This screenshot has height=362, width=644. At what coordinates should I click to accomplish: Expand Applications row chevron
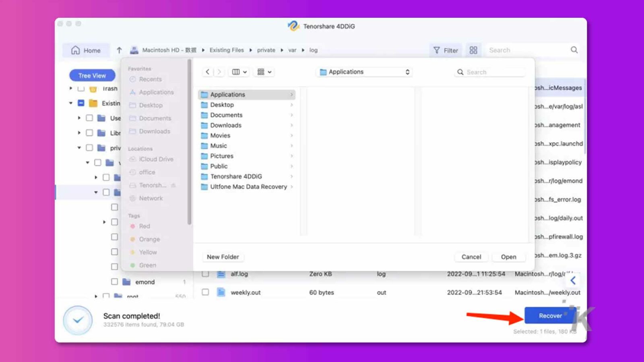[291, 95]
